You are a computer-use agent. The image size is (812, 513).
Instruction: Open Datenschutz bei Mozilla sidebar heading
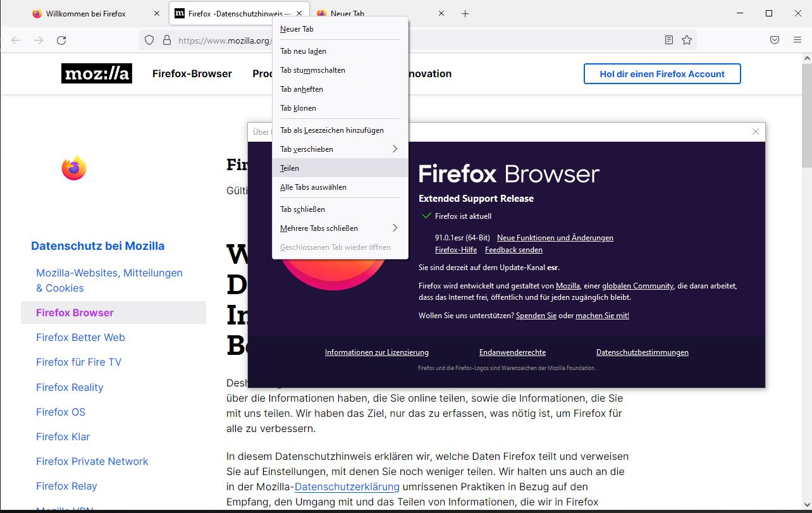point(98,246)
